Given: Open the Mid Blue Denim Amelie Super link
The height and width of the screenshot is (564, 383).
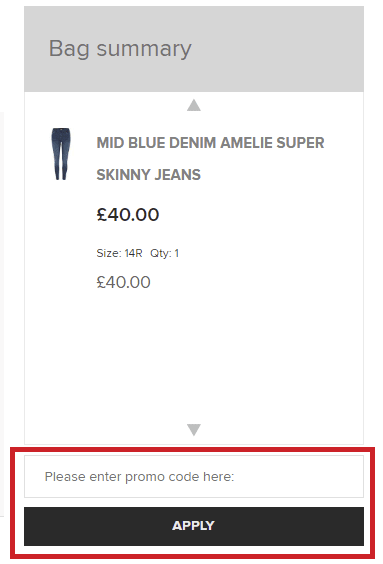Looking at the screenshot, I should [x=210, y=143].
